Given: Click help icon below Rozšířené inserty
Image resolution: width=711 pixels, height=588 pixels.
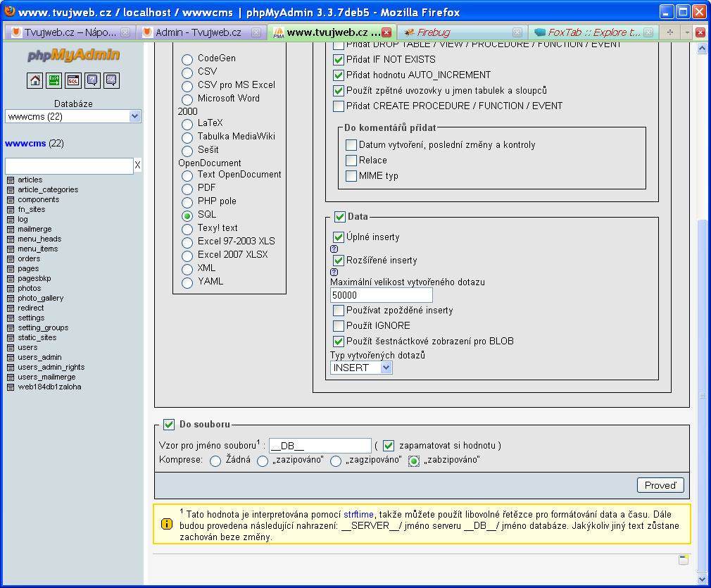Looking at the screenshot, I should [334, 272].
